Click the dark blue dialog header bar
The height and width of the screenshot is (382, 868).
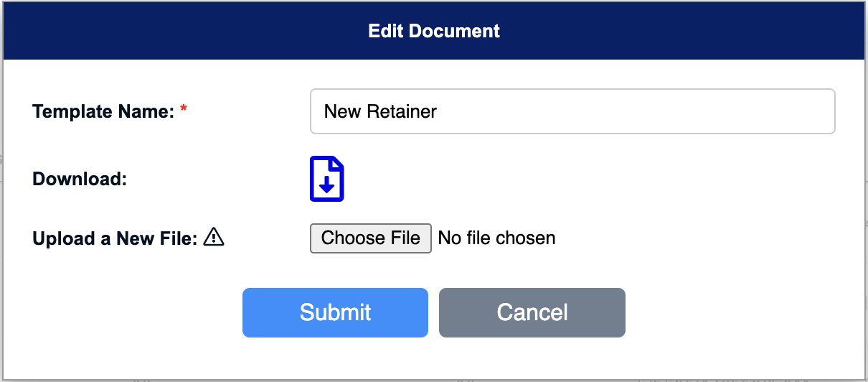(434, 31)
